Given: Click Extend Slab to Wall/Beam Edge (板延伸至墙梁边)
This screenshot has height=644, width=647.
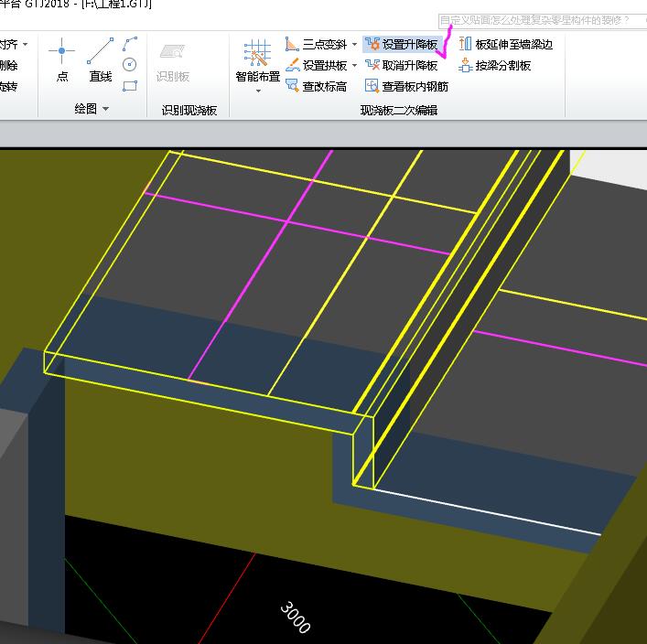Looking at the screenshot, I should coord(505,44).
